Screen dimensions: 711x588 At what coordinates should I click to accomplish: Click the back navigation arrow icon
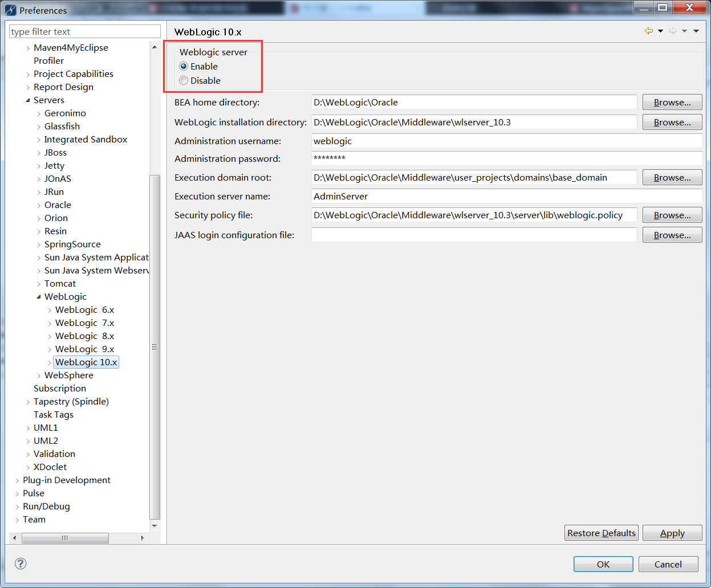pos(649,31)
